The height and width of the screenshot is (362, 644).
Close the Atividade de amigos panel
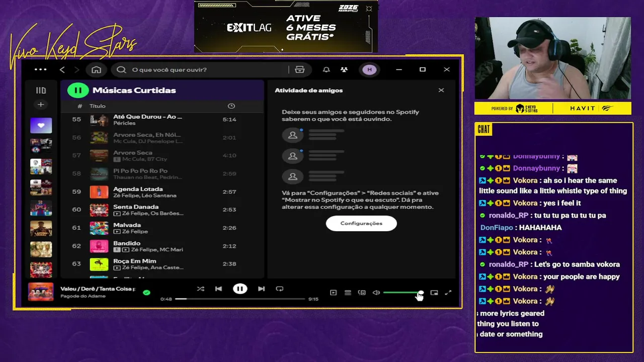441,90
